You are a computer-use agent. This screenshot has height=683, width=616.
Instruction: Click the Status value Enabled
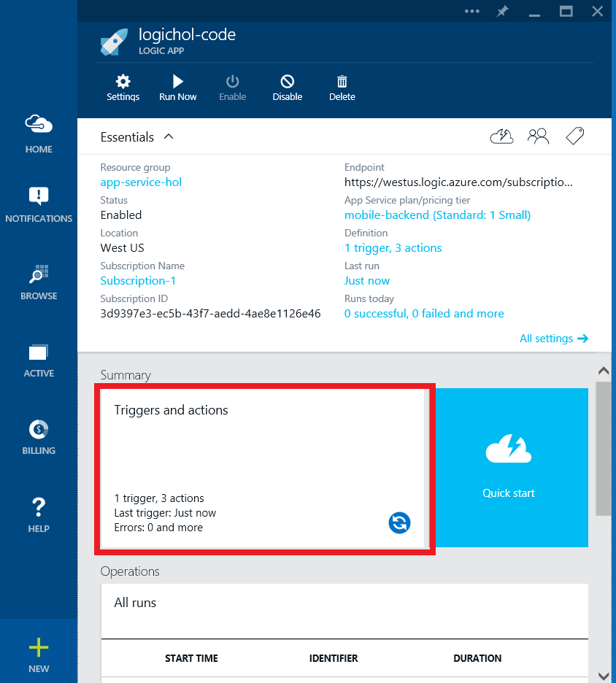[x=121, y=215]
